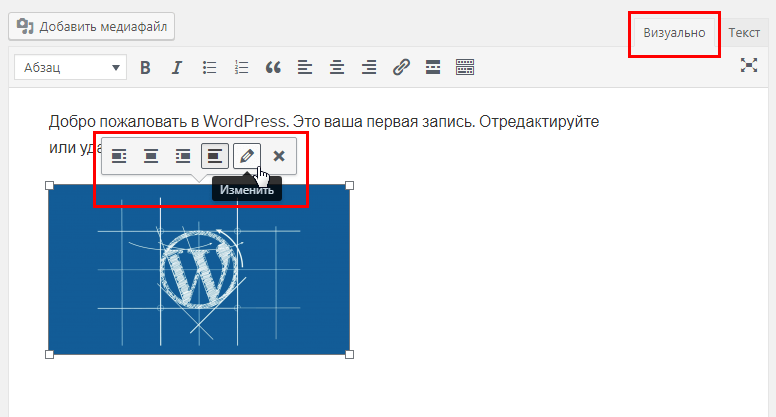The height and width of the screenshot is (417, 776).
Task: Insert the Read More tag
Action: coord(433,67)
